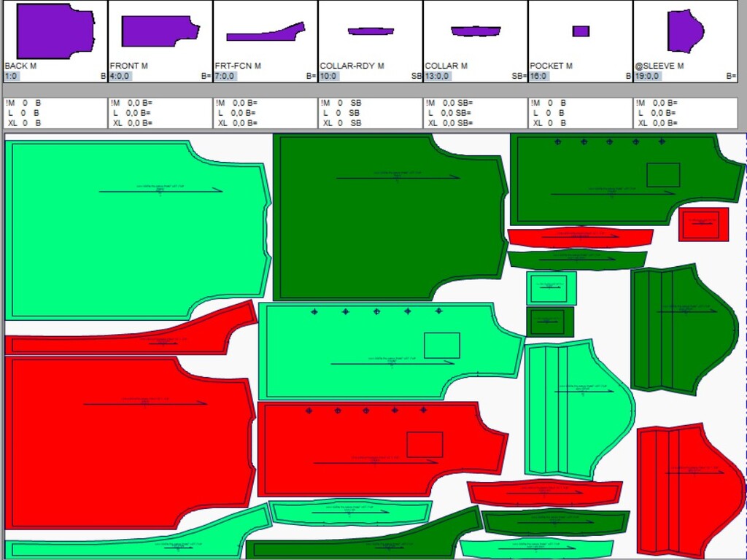Click the 4:0,0 count under FRONT M
Screen dimensions: 747x560
(120, 76)
